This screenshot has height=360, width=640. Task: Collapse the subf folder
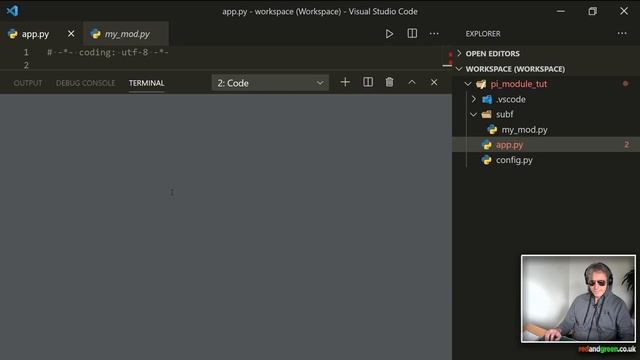pyautogui.click(x=546, y=114)
